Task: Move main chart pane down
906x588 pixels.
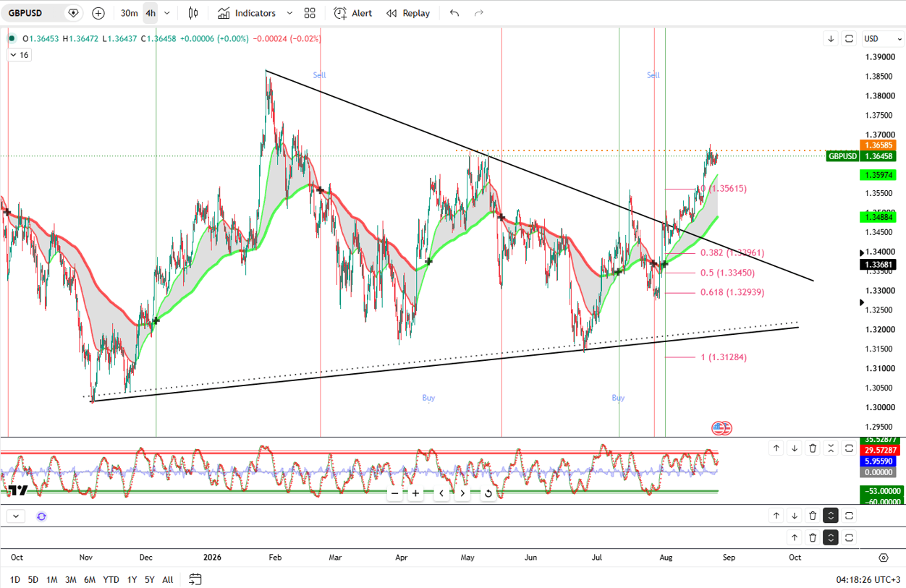Action: (x=831, y=38)
